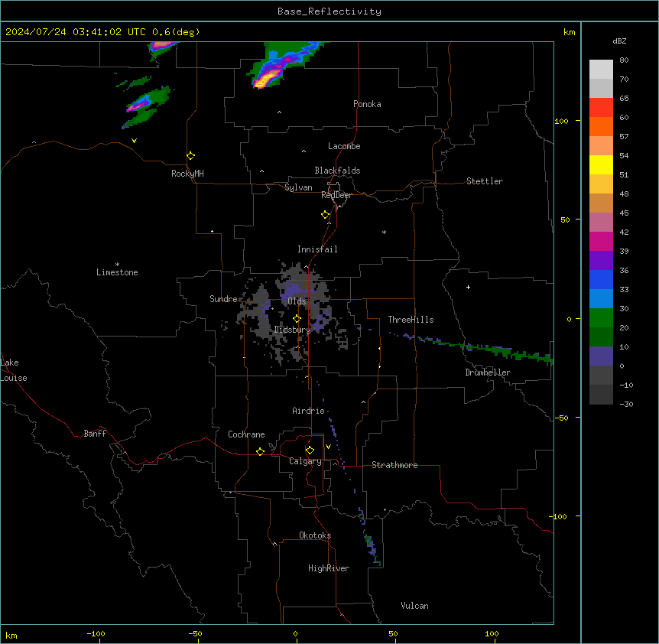659x644 pixels.
Task: Click the Limestone label
Action: pos(117,272)
